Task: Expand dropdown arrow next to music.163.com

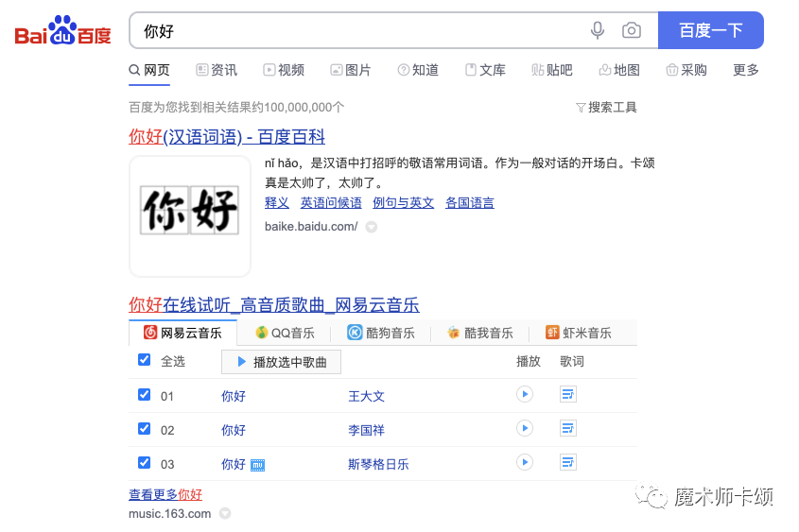Action: [225, 513]
